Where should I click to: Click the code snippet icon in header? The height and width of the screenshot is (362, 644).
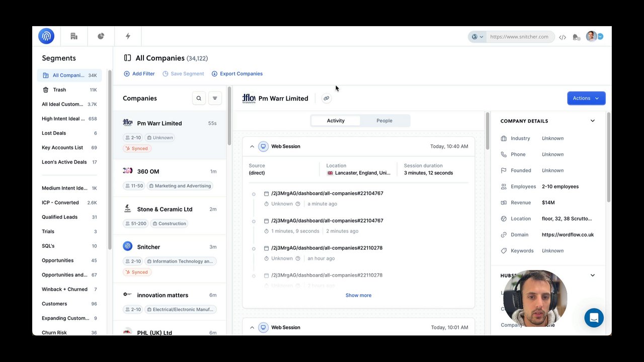pyautogui.click(x=562, y=37)
